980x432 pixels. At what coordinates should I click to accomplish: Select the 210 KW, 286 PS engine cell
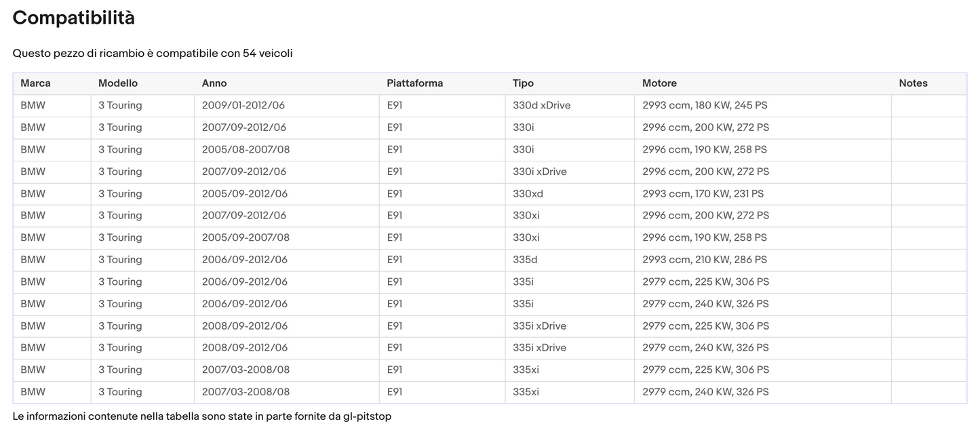click(705, 260)
